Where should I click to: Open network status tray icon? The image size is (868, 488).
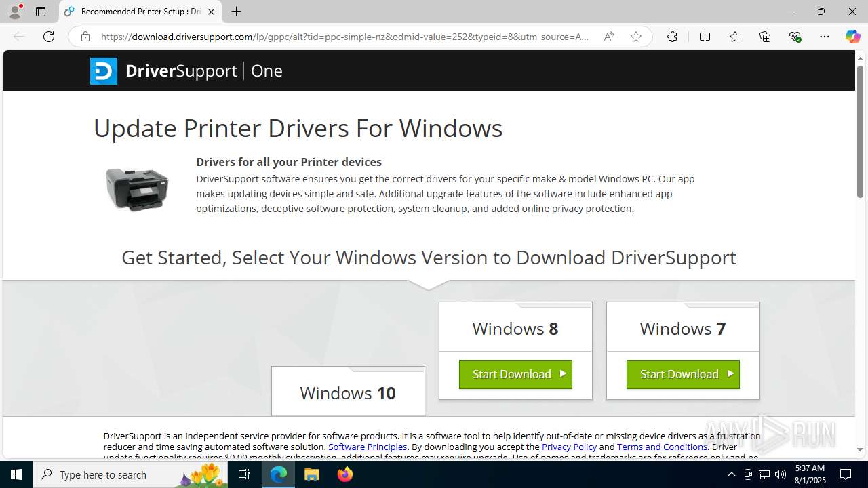[764, 474]
